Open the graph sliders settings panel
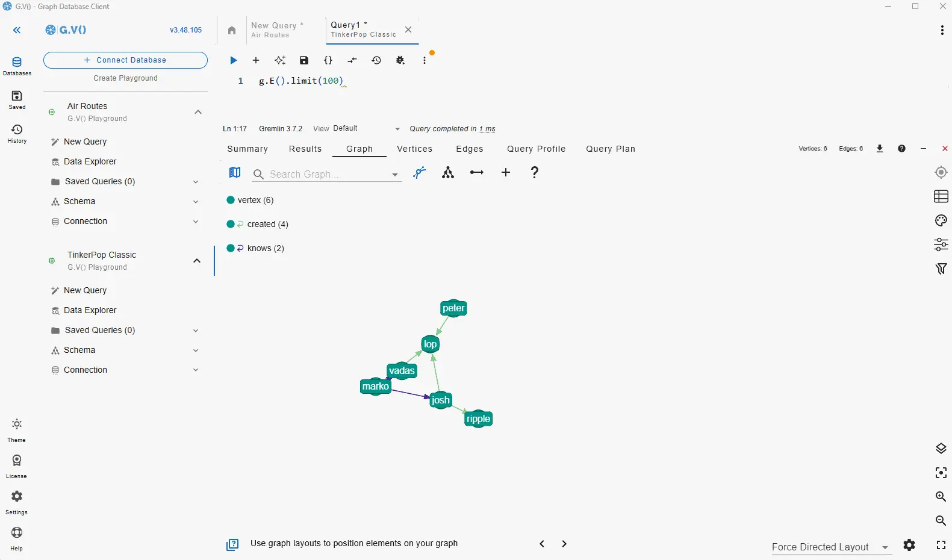Viewport: 952px width, 560px height. pos(941,244)
